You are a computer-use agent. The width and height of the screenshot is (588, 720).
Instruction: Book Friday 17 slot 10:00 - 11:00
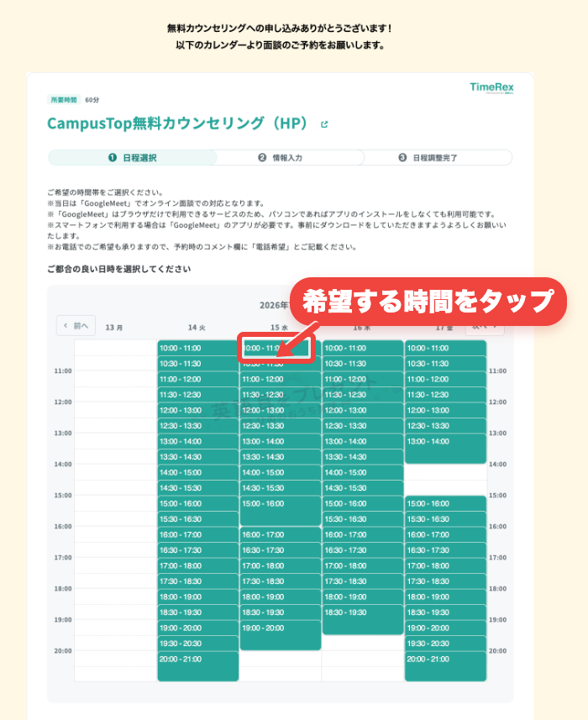[446, 348]
